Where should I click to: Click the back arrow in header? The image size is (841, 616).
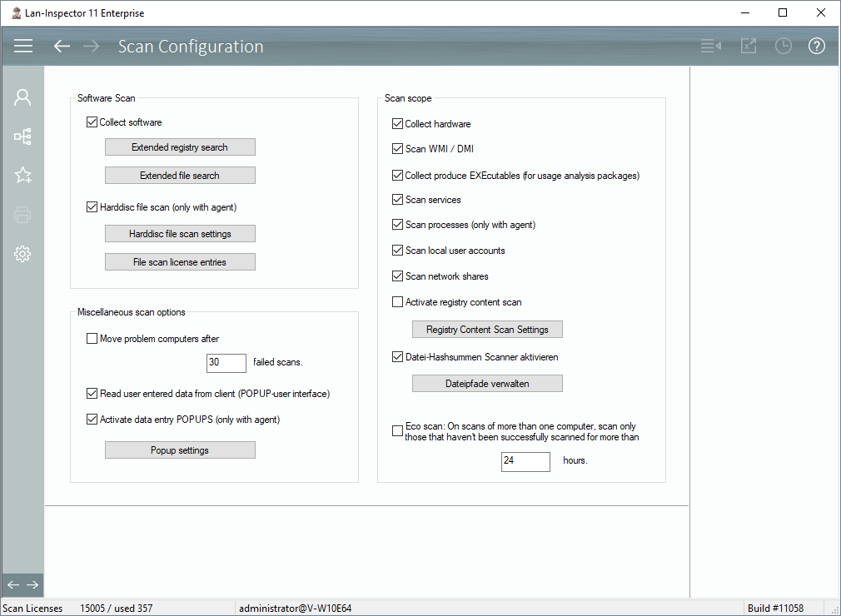click(x=62, y=47)
